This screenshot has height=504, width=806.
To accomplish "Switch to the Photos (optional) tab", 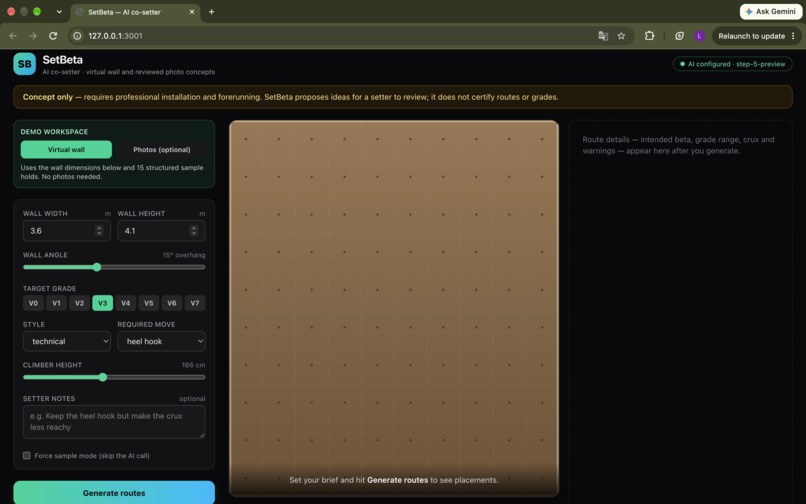I will (161, 150).
